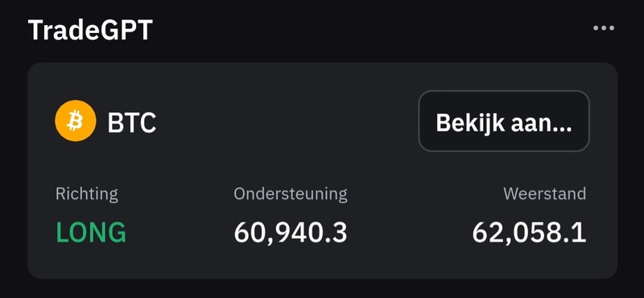Tap the ellipsis on the Bekijk aan button
This screenshot has width=644, height=298.
tap(562, 129)
